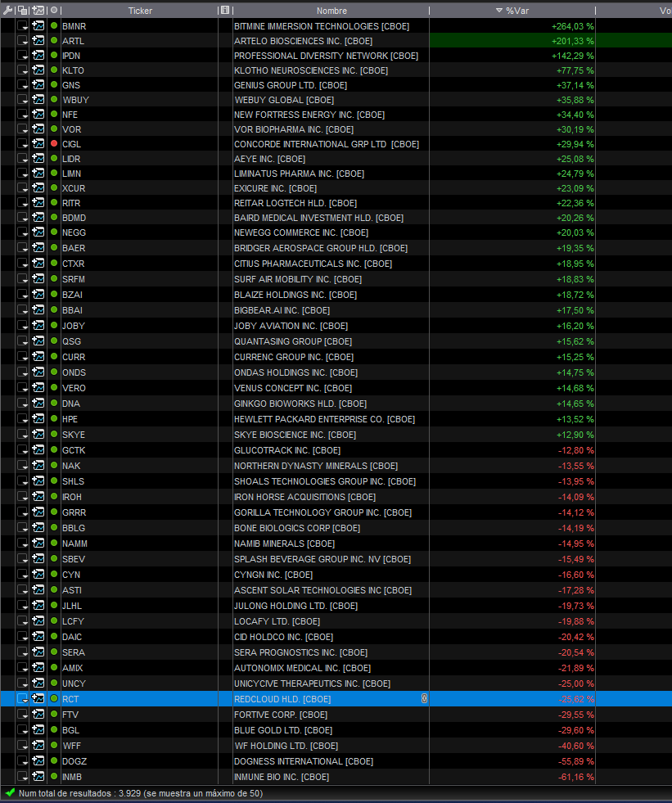Open new chart for GRRR
Screen dimensions: 672x803
[x=38, y=512]
